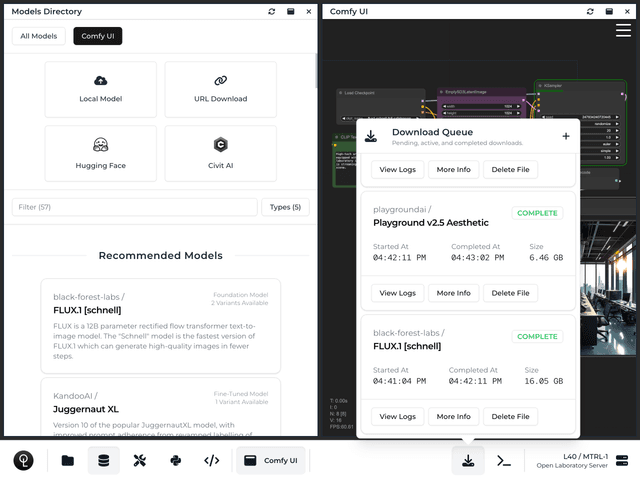Viewport: 640px width, 480px height.
Task: Expand the Types (5) filter dropdown
Action: [285, 207]
